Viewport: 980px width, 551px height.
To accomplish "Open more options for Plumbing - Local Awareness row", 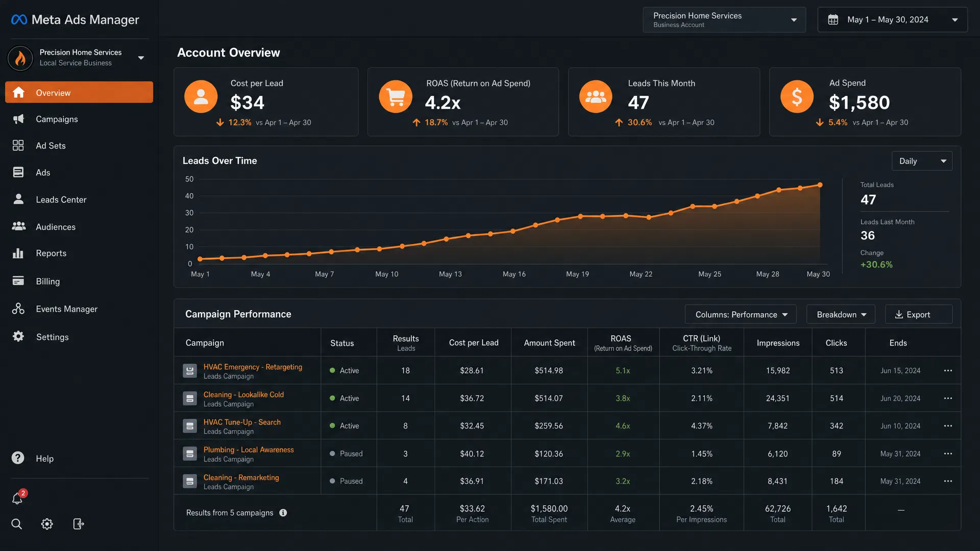I will tap(948, 454).
